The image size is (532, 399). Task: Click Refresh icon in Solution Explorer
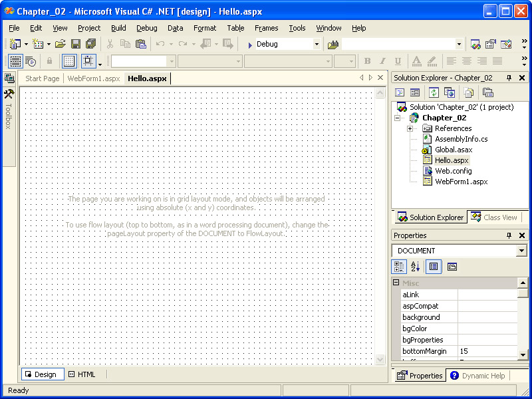(434, 92)
